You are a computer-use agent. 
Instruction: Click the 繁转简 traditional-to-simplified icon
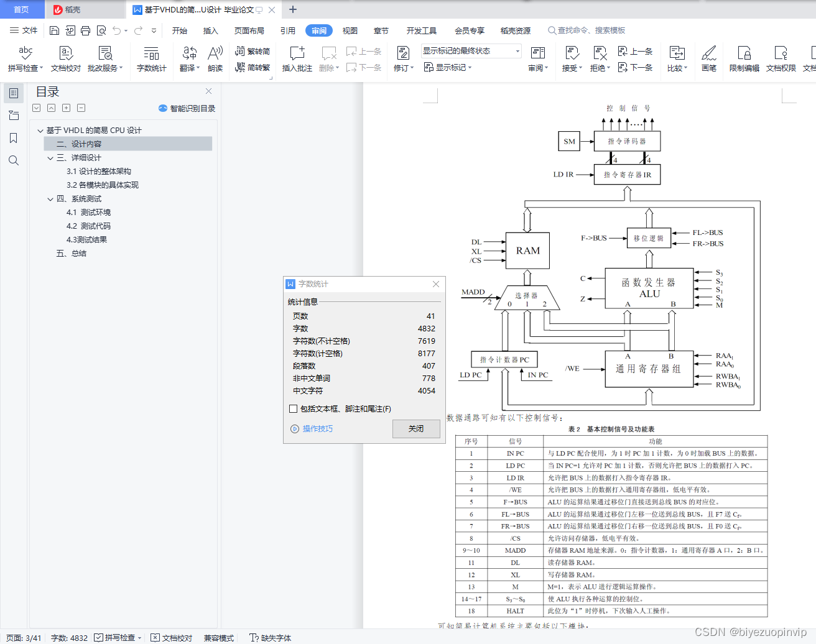253,52
